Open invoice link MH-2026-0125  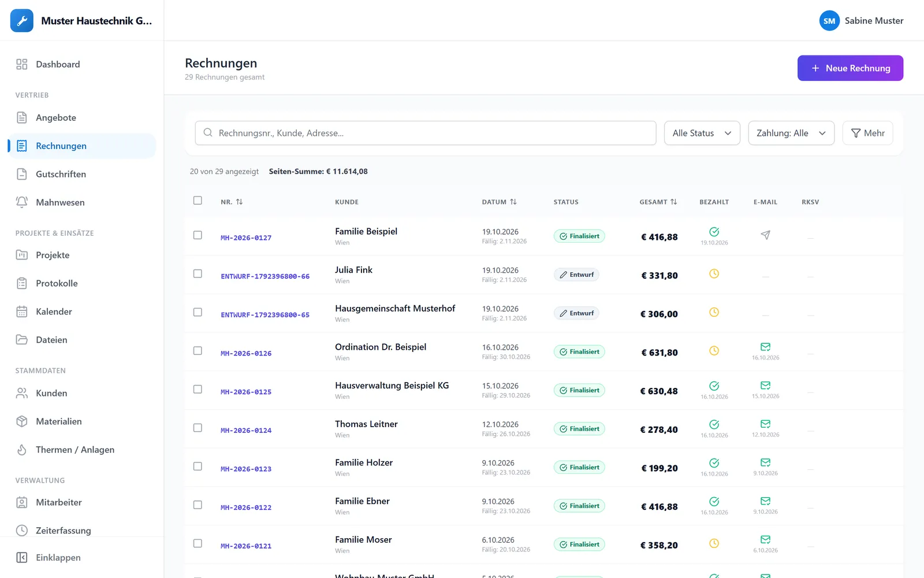click(246, 392)
